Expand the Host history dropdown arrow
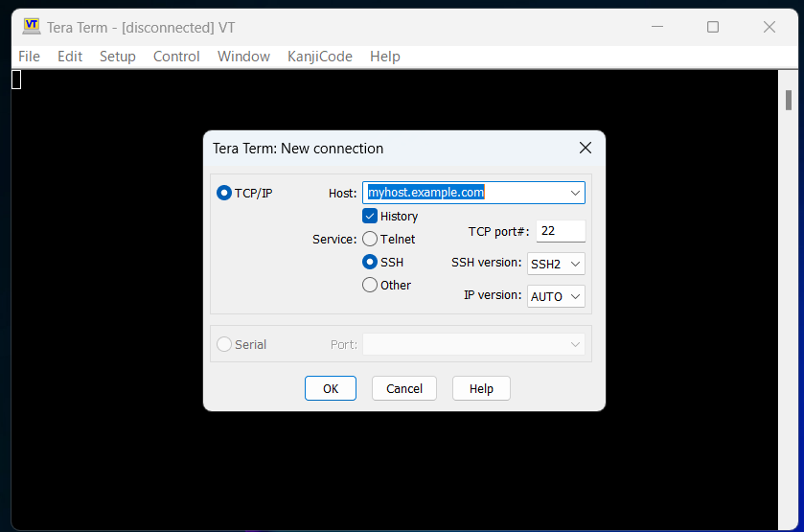This screenshot has width=804, height=532. click(575, 193)
